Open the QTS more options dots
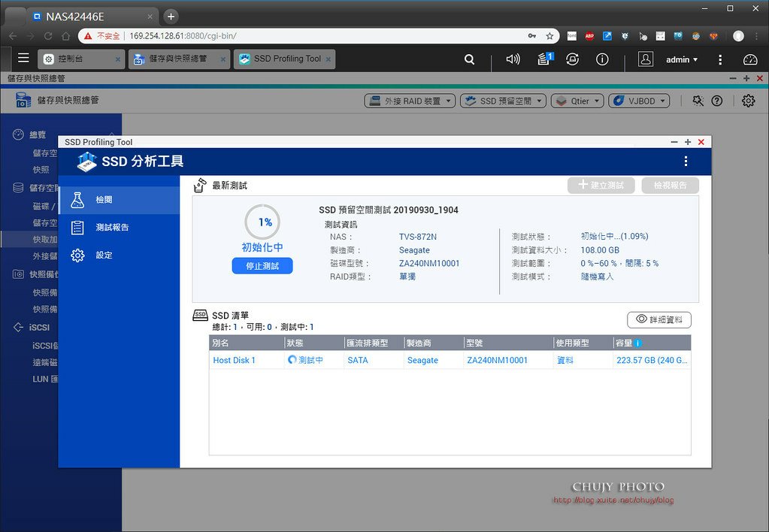This screenshot has height=532, width=769. (x=720, y=59)
